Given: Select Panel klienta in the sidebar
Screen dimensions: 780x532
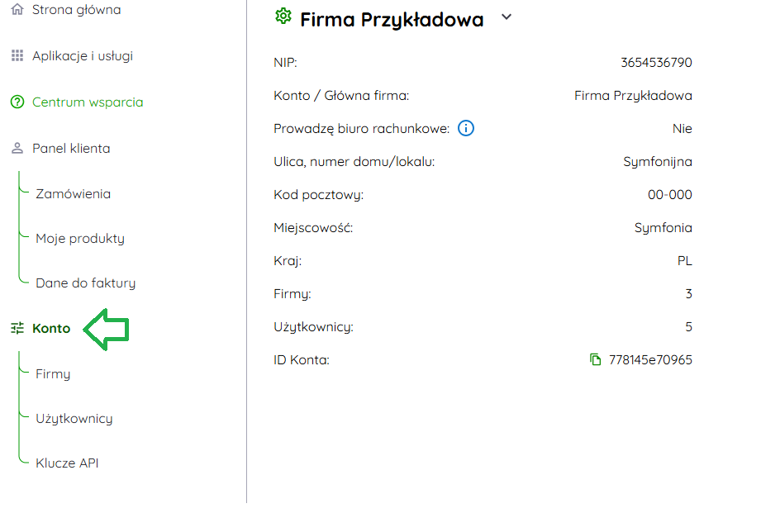Looking at the screenshot, I should 71,149.
